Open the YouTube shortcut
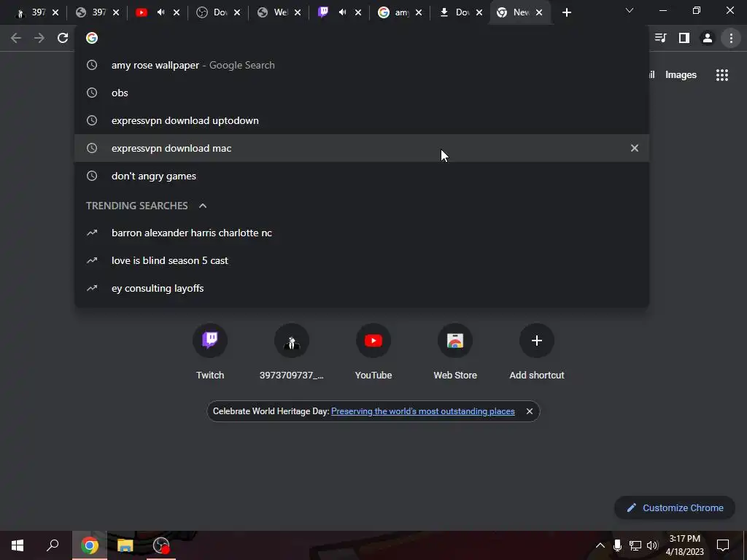747x560 pixels. coord(373,352)
